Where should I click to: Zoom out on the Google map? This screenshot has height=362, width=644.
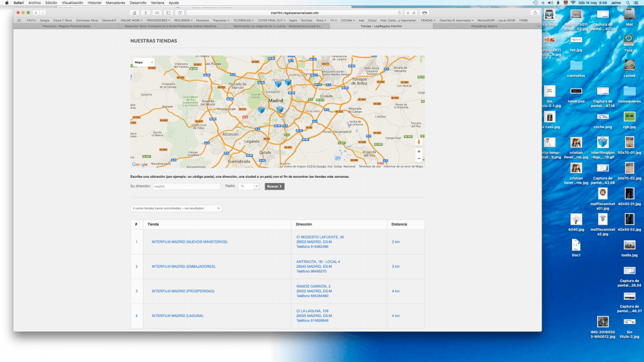(419, 158)
